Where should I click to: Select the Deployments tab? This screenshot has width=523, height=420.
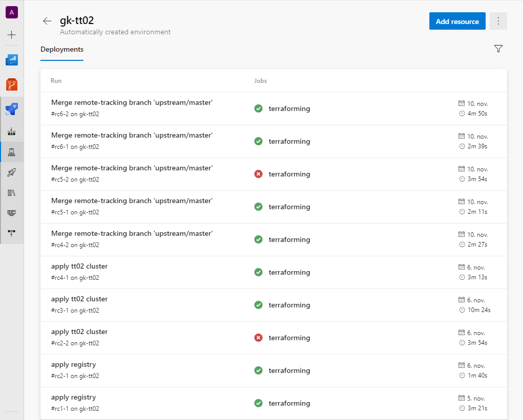pos(62,50)
